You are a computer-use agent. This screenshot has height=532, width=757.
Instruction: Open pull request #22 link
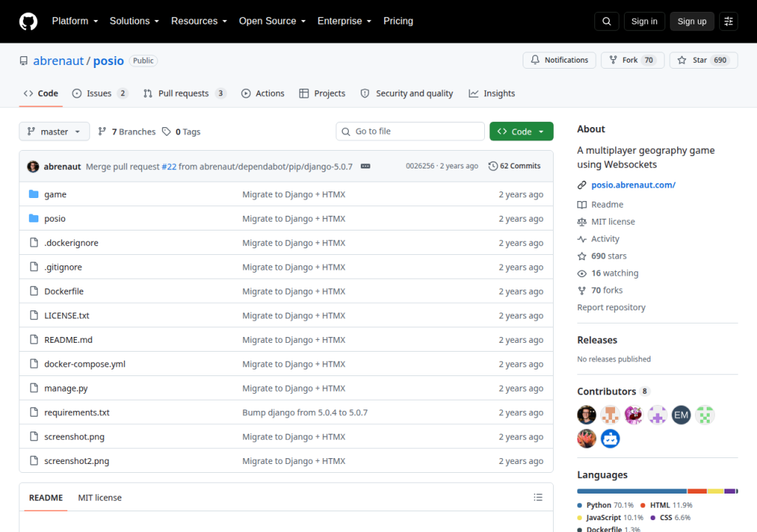point(169,166)
